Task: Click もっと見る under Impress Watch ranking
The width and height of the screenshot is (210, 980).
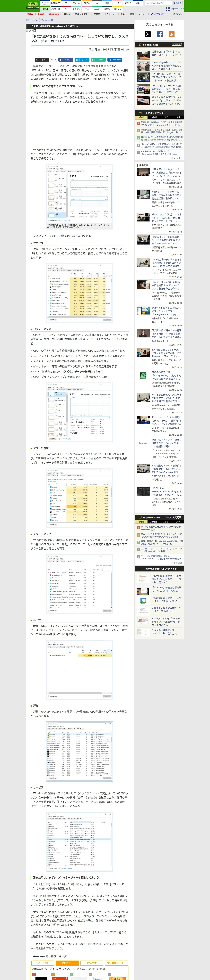Action: coord(177,563)
